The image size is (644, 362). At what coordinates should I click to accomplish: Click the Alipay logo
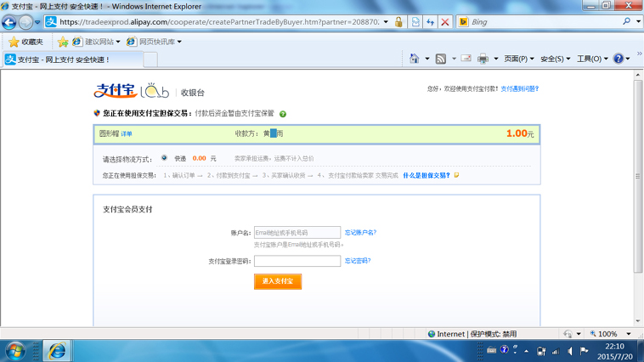pos(114,91)
